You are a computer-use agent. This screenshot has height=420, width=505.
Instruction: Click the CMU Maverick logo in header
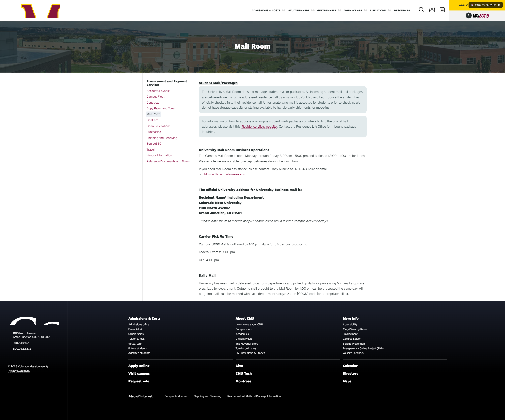40,11
